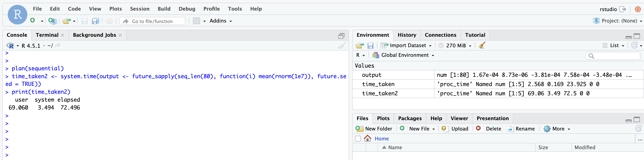
Task: Click the view working directory arrow icon
Action: 58,45
